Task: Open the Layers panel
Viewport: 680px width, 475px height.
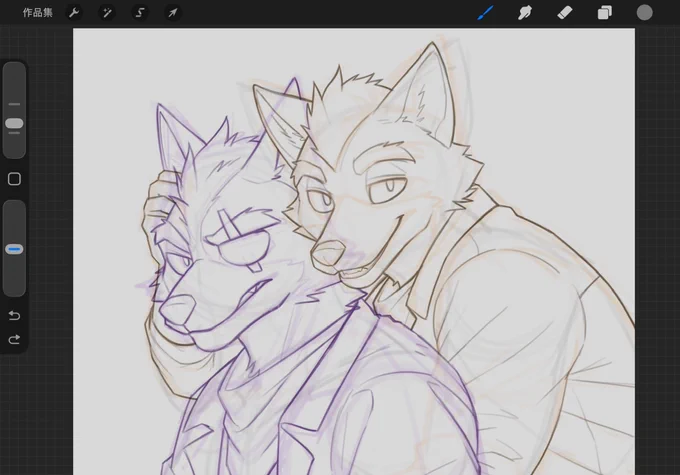Action: pos(605,13)
